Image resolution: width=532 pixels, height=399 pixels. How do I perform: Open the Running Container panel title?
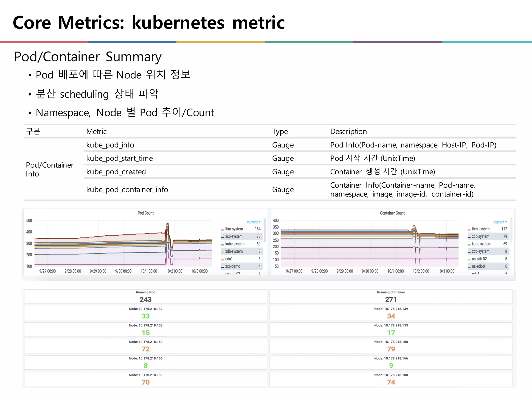tap(391, 292)
